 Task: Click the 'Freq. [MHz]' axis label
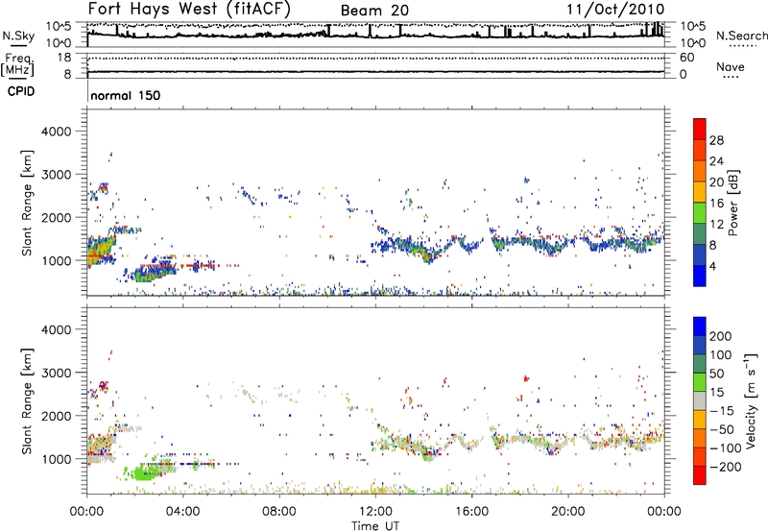(x=17, y=64)
